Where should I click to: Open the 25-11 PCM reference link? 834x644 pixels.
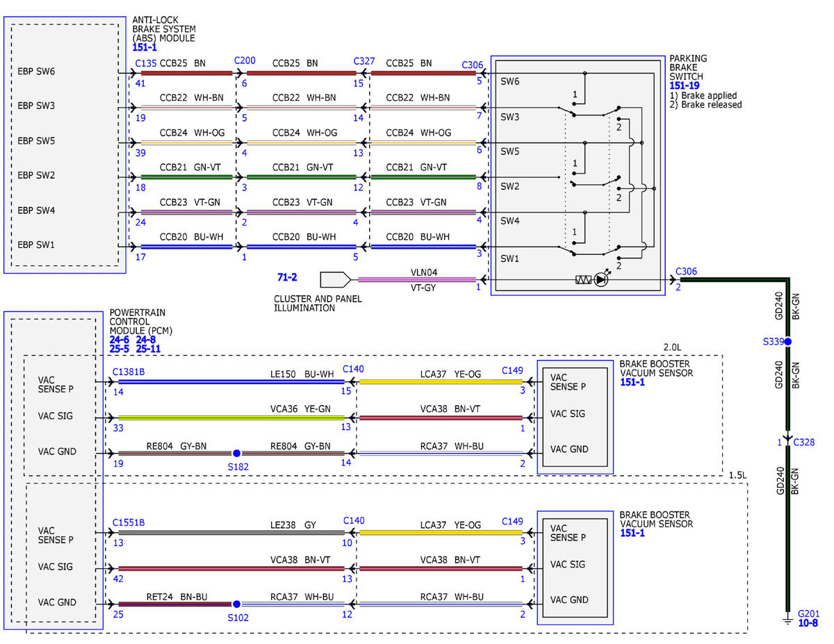coord(149,349)
